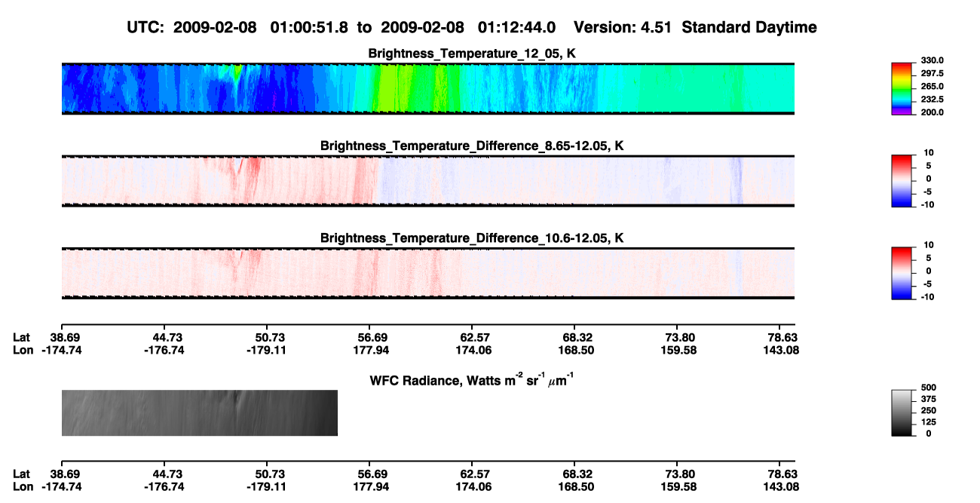Image resolution: width=980 pixels, height=503 pixels.
Task: Click longitude 143.08 on the axis below the 10.6-12.05 panel
Action: point(782,350)
